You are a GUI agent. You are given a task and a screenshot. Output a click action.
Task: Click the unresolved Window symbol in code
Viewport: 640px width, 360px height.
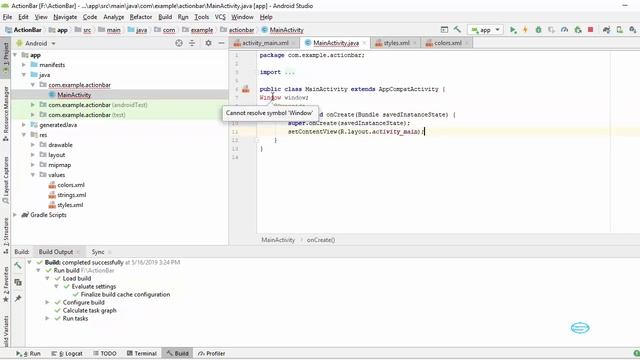tap(270, 98)
